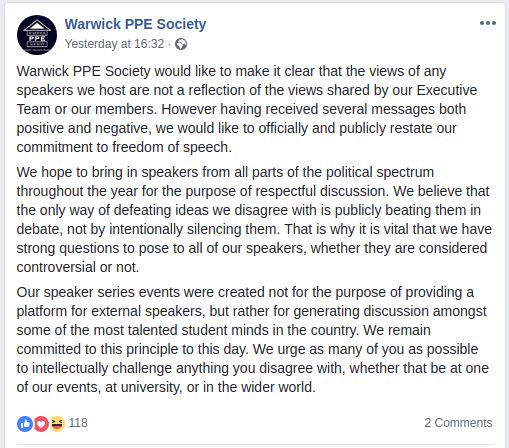Click the phrase controversial or not
509x448 pixels.
tap(78, 267)
